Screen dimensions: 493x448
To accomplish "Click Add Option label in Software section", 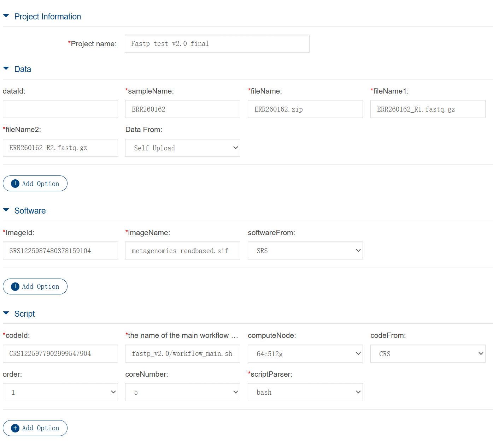I will pyautogui.click(x=41, y=287).
